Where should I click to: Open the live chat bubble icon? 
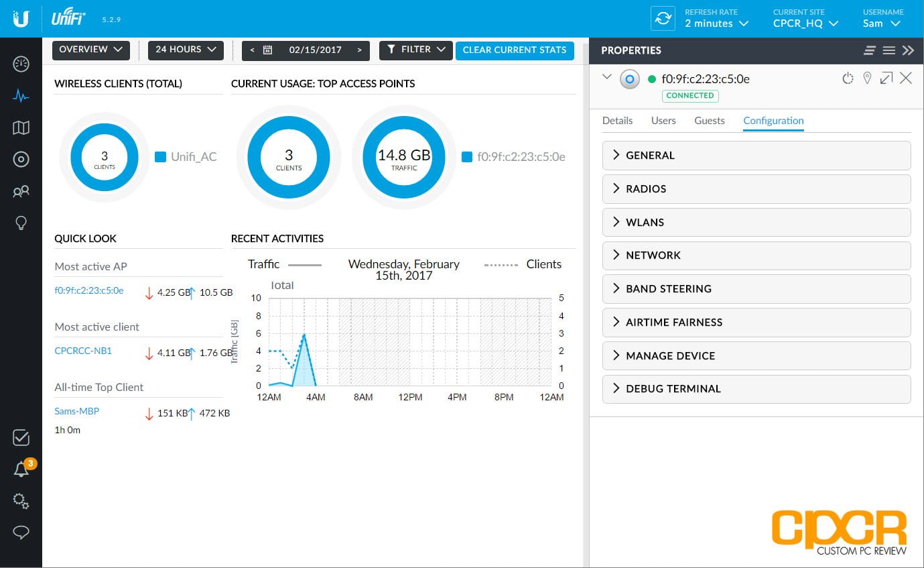(x=21, y=532)
